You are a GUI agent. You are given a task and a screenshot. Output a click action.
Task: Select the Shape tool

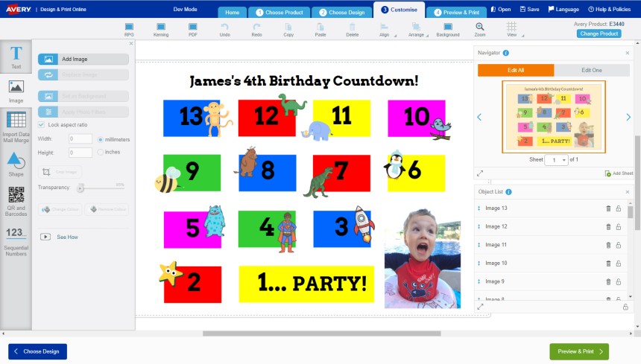click(x=16, y=163)
